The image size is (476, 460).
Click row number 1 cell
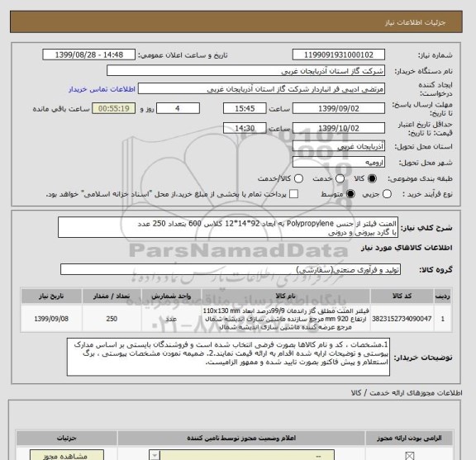point(443,319)
